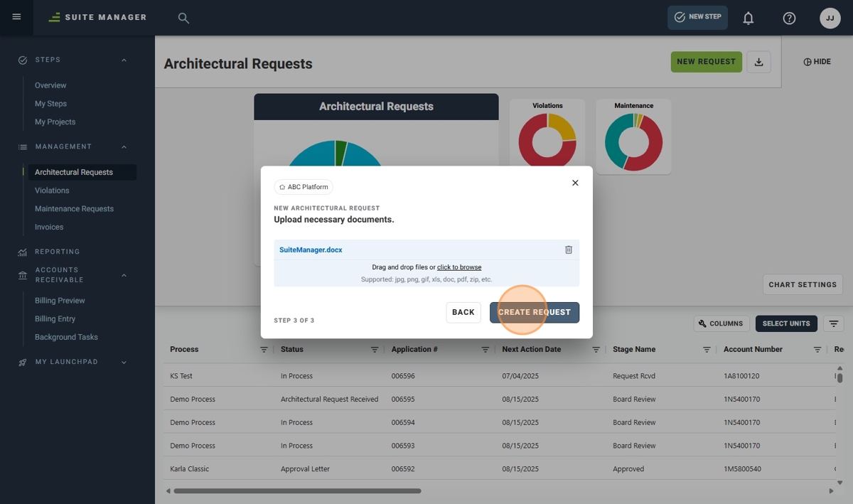853x504 pixels.
Task: Click the Create Request button
Action: (535, 312)
